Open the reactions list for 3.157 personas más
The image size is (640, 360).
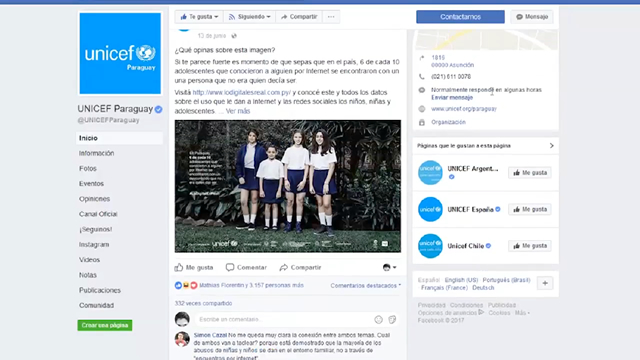(251, 285)
